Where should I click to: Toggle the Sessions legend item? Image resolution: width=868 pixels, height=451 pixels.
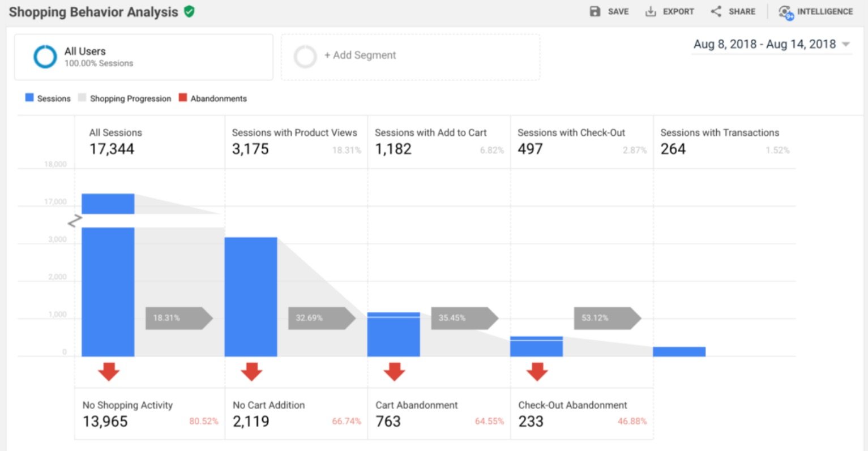(48, 98)
